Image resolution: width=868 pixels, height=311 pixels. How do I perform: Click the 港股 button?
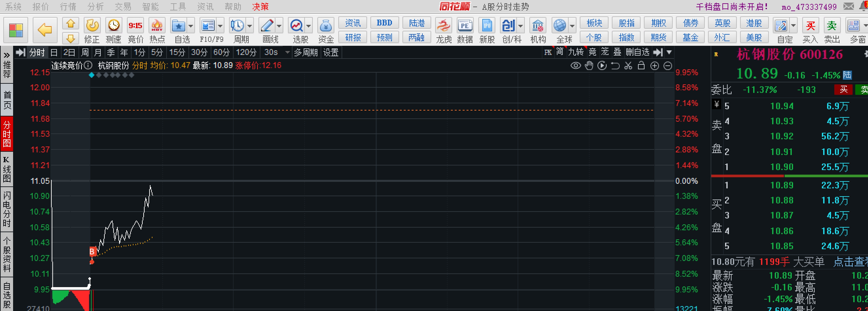pos(754,23)
